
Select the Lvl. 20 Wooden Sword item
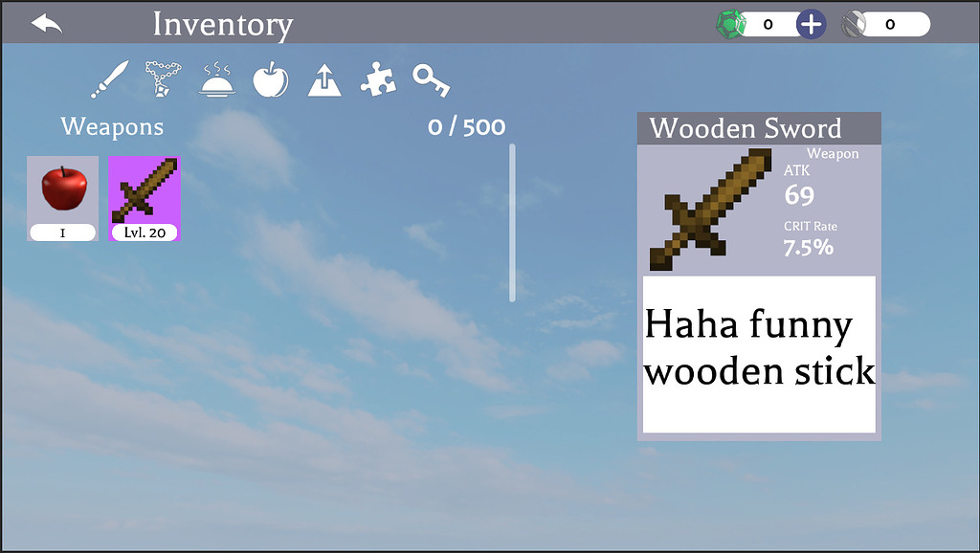pyautogui.click(x=144, y=196)
